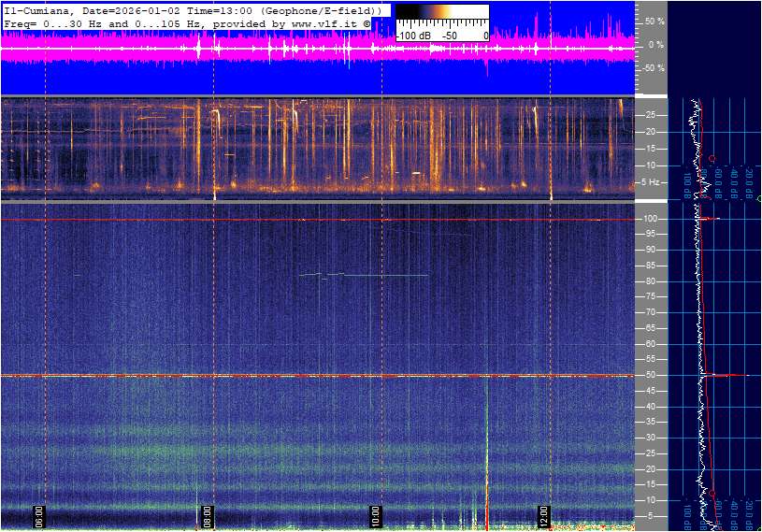The height and width of the screenshot is (532, 762).
Task: Click the red circle marker in upper spectrum graph
Action: (712, 159)
